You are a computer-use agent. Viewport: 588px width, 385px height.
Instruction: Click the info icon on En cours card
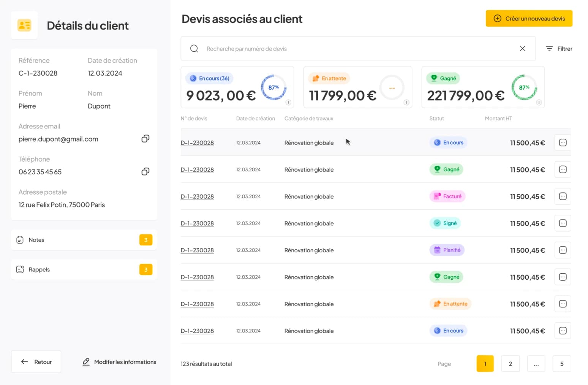(288, 103)
